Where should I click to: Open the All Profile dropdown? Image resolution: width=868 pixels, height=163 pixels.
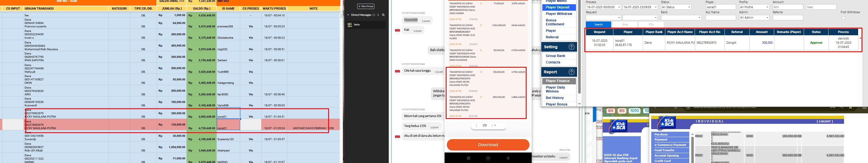pyautogui.click(x=754, y=7)
